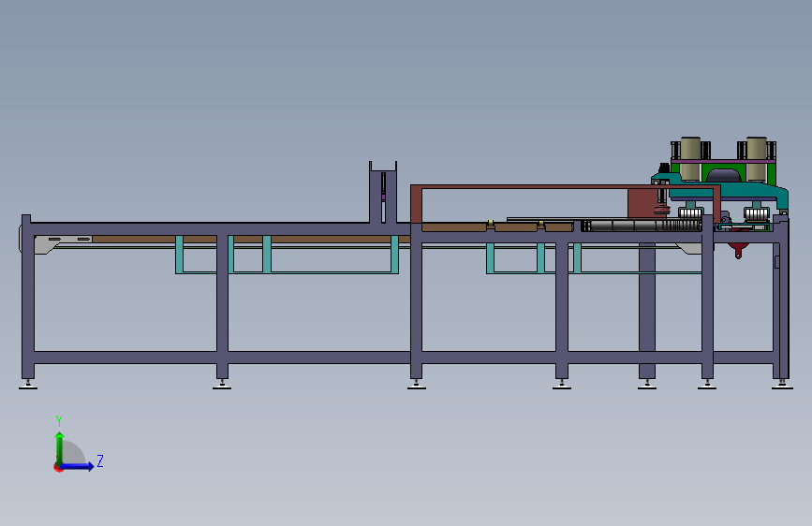The height and width of the screenshot is (526, 812).
Task: Click the "Y" axis label
Action: tap(59, 420)
